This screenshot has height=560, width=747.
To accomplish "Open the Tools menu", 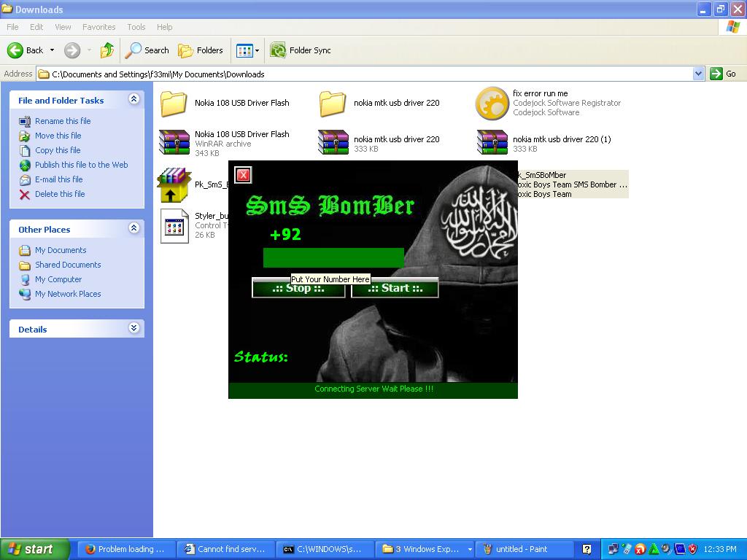I will pos(136,27).
